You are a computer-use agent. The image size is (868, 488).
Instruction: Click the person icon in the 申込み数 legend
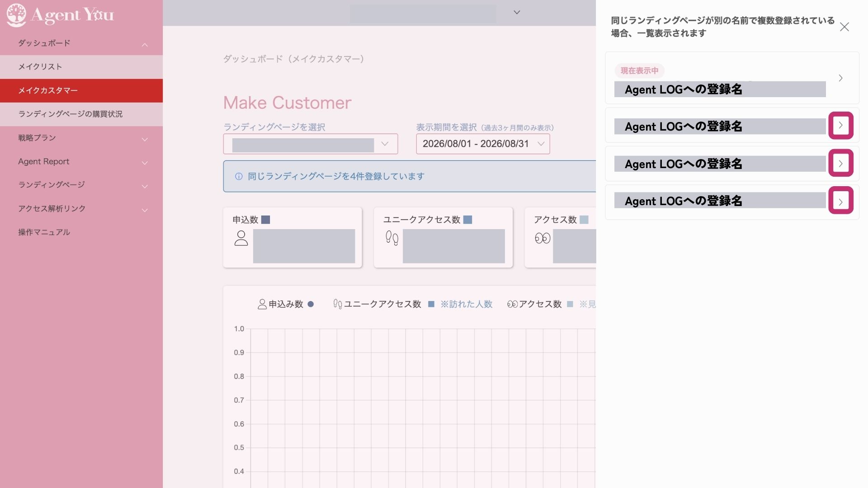tap(262, 304)
